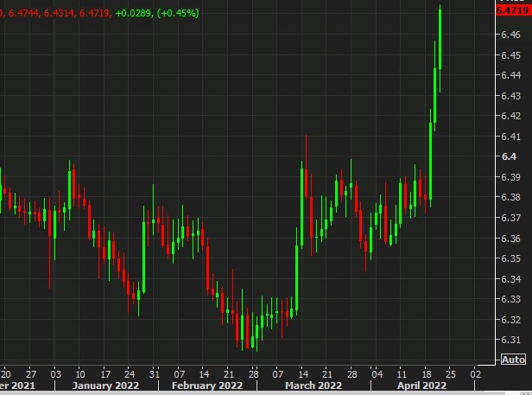Image resolution: width=532 pixels, height=395 pixels.
Task: Click the 6.4314 low value in header
Action: (x=59, y=13)
